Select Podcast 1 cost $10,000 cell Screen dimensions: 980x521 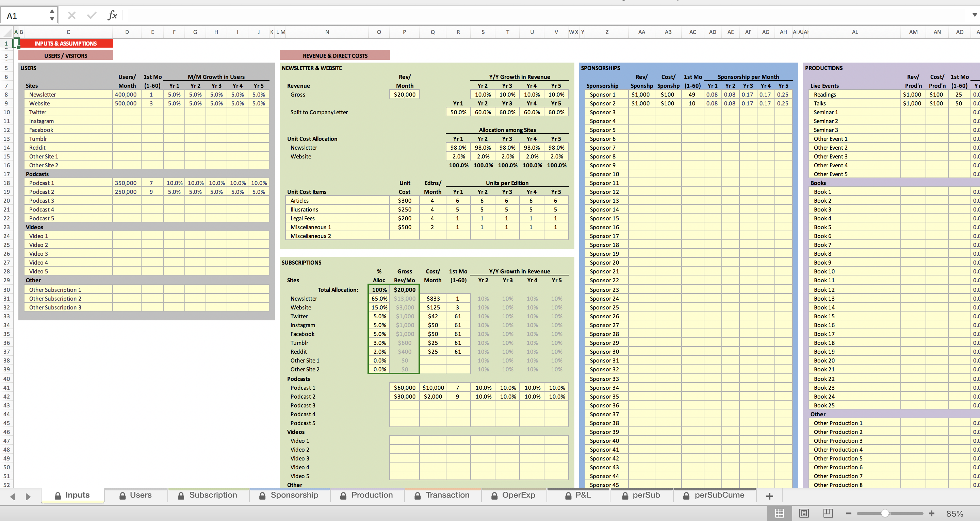pos(433,387)
